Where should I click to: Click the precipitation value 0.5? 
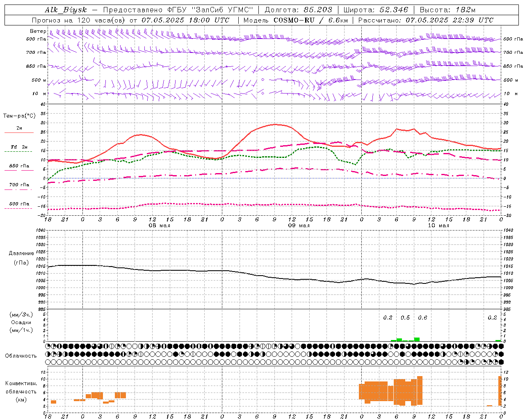pos(405,317)
